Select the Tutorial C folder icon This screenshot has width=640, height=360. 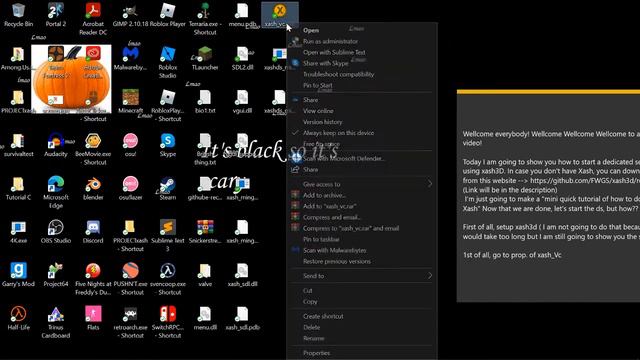pos(18,188)
